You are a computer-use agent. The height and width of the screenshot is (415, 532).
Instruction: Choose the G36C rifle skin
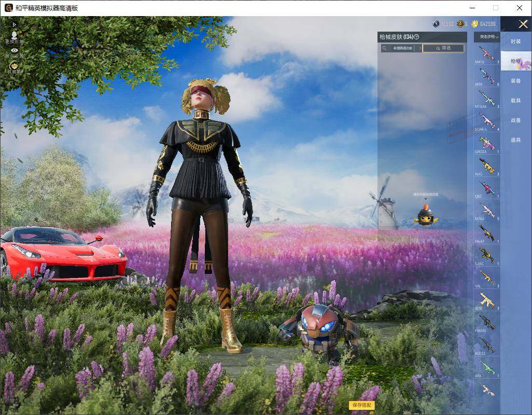click(487, 256)
